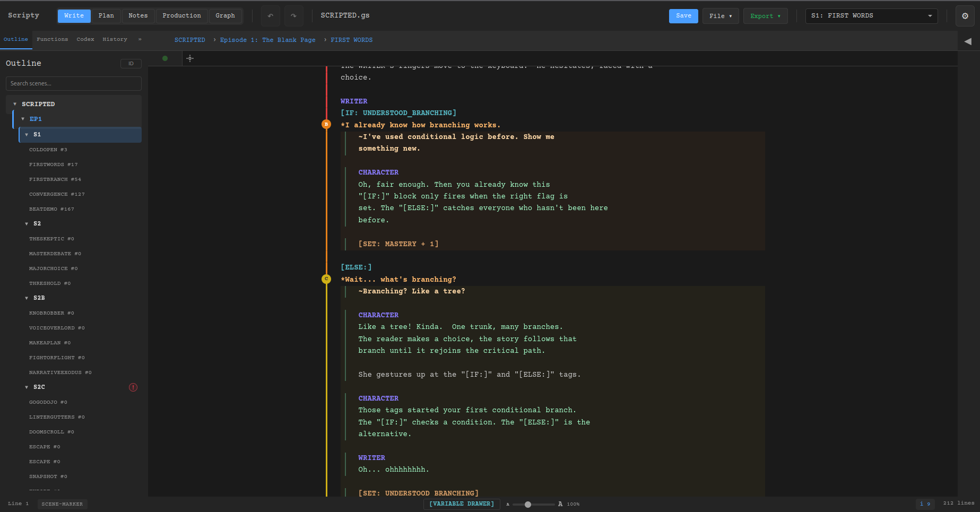This screenshot has width=980, height=512.
Task: Click the scene search input field
Action: (73, 83)
